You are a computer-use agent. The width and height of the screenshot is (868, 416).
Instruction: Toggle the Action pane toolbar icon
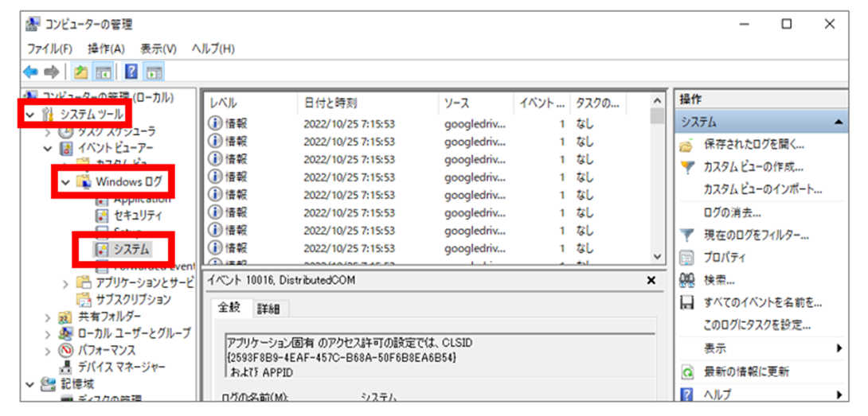point(154,72)
